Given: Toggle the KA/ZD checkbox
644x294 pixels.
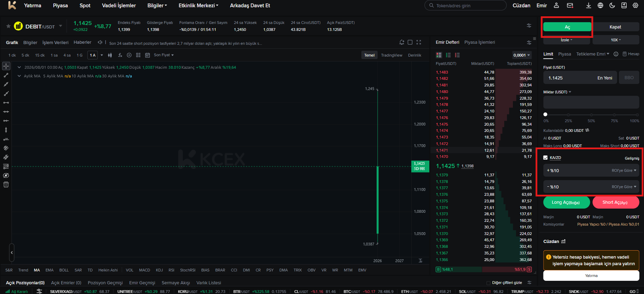Looking at the screenshot, I should [x=546, y=158].
